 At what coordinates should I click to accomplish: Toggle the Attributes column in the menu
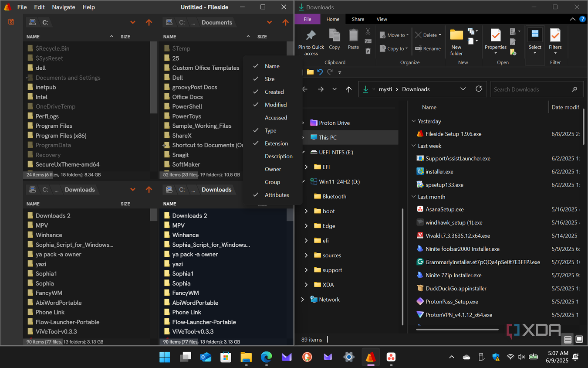coord(273,195)
